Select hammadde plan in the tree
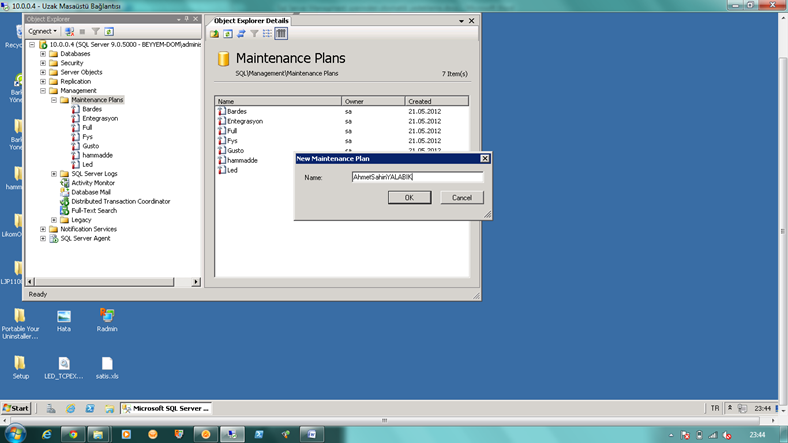This screenshot has height=443, width=788. click(97, 155)
